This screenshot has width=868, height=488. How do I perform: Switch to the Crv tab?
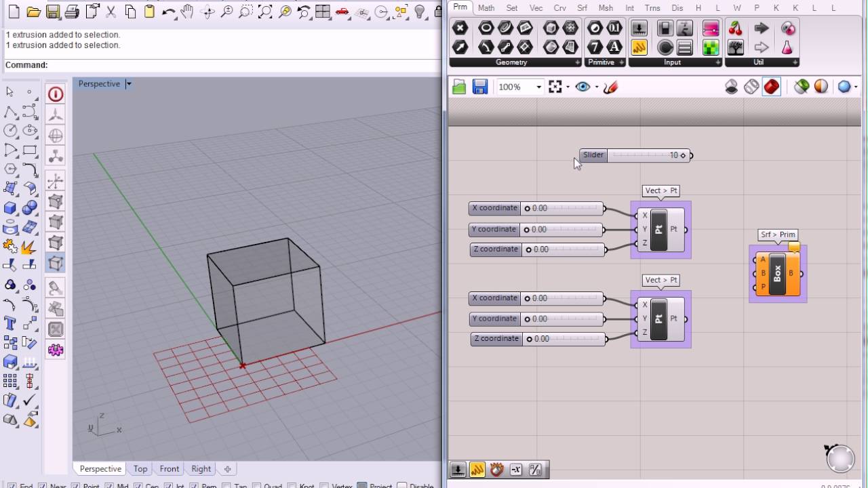560,8
